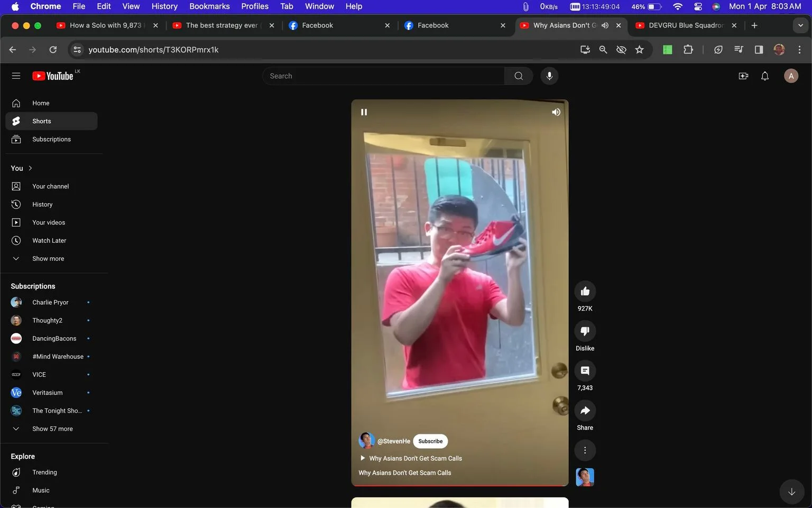Share this Short using arrow icon
The width and height of the screenshot is (812, 508).
pos(585,411)
